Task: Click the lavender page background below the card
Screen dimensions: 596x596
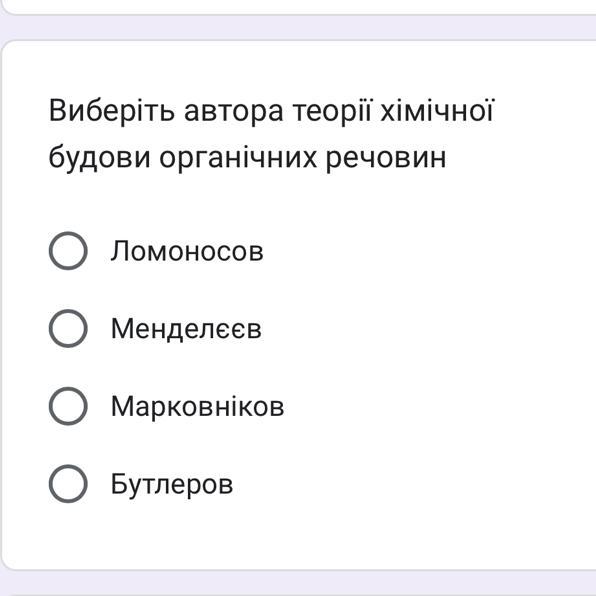Action: click(298, 583)
